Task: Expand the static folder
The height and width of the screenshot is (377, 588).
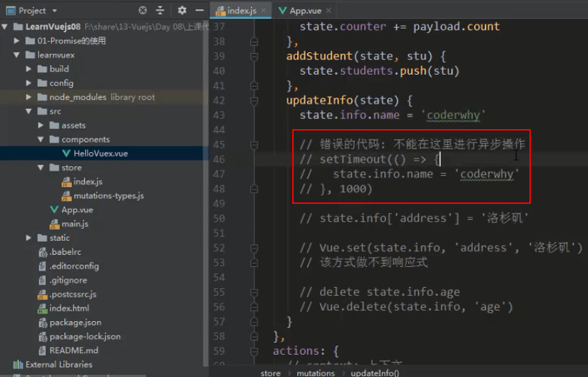Action: click(x=29, y=237)
